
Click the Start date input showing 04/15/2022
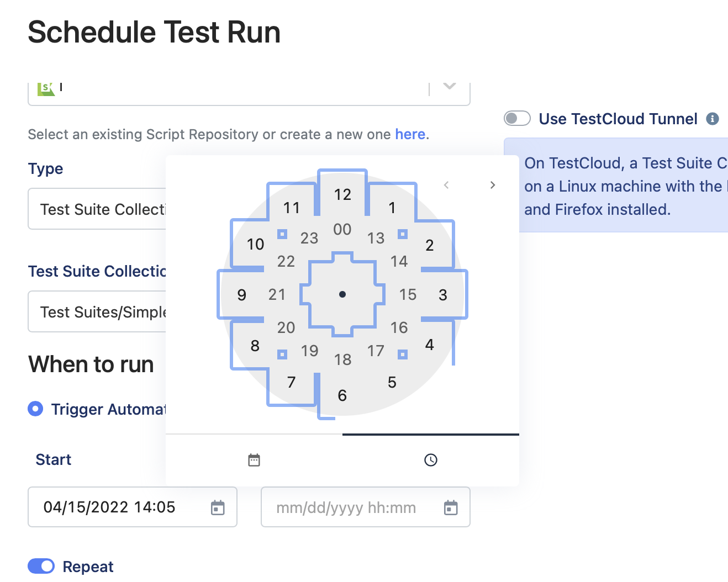click(110, 507)
